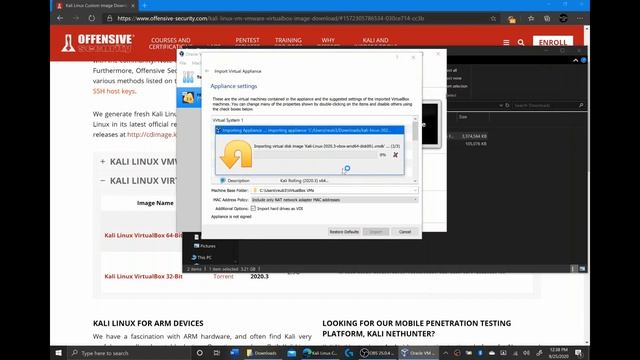
Task: Open MAC Address Policy dropdown
Action: pos(334,200)
